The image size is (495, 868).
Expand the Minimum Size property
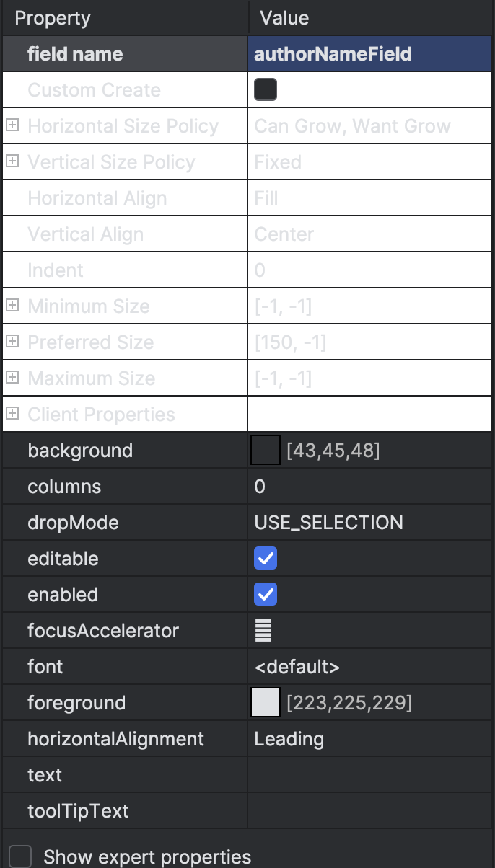tap(12, 306)
